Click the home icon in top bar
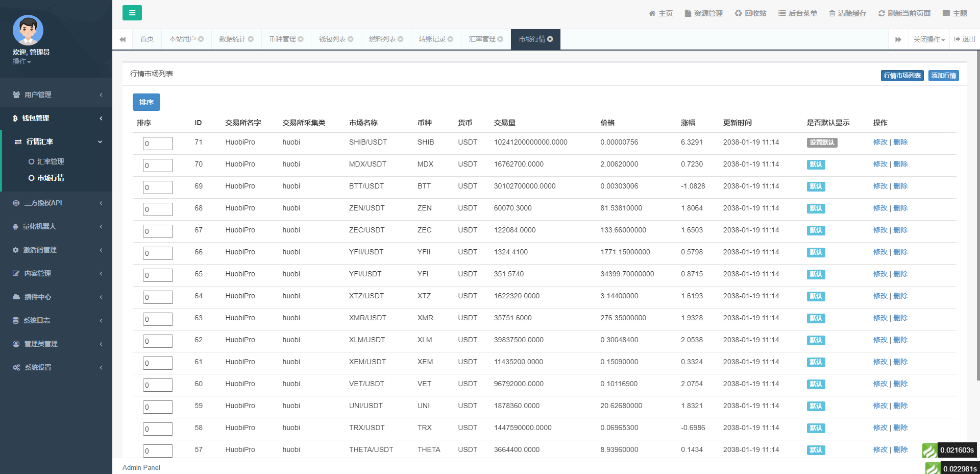980x474 pixels. tap(652, 13)
